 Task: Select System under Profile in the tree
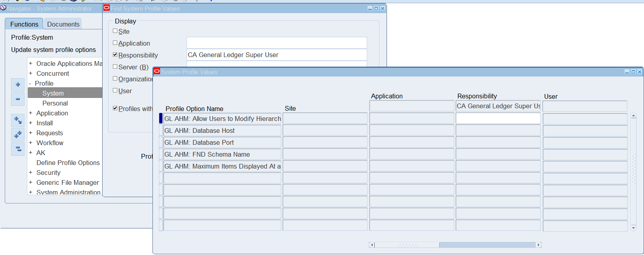click(53, 93)
